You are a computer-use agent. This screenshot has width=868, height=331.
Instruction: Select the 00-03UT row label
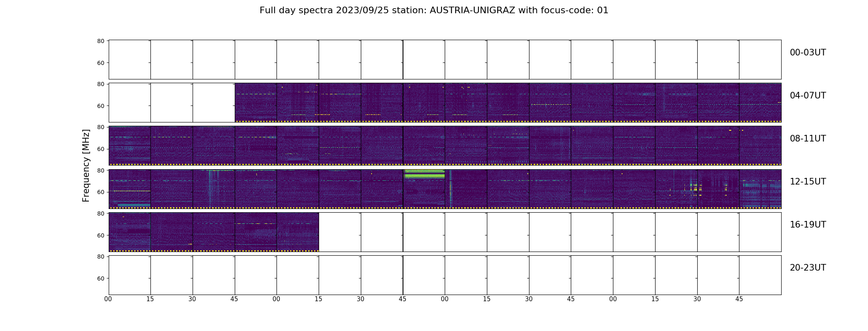[x=808, y=53]
